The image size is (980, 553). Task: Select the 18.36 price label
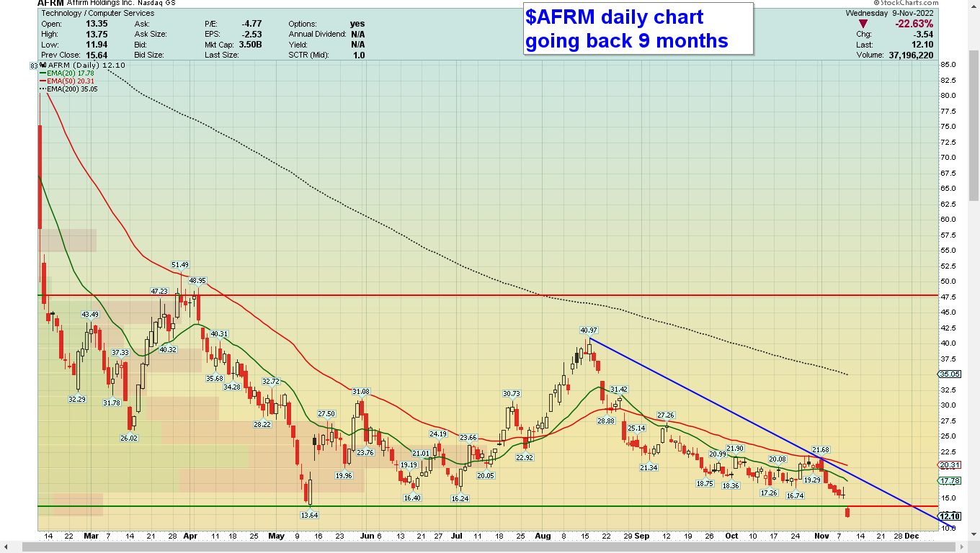tap(731, 485)
